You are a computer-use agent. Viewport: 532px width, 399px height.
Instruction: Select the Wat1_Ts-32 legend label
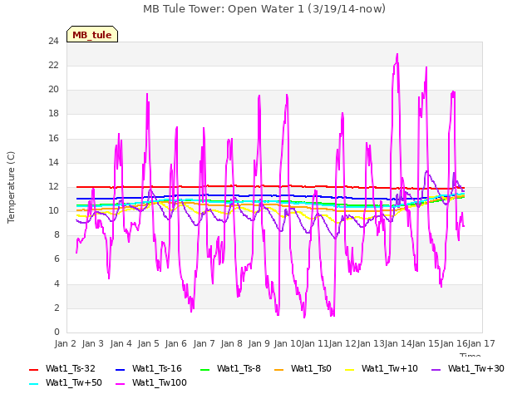[70, 368]
